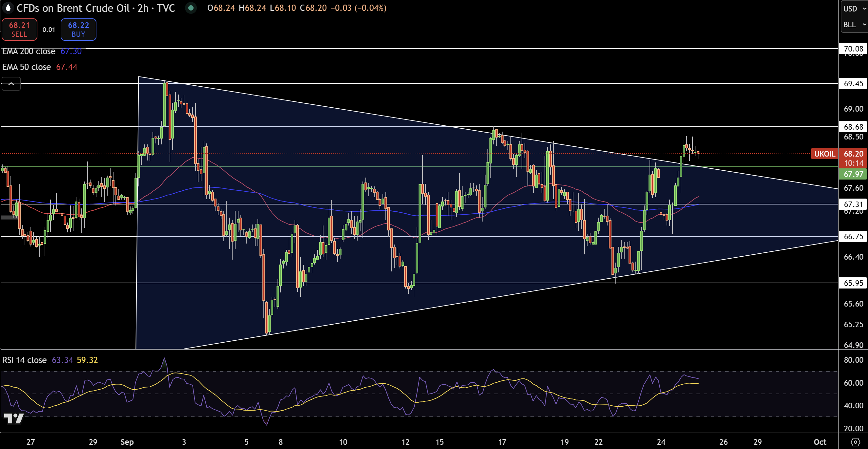868x449 pixels.
Task: Click the 70.08 price level label
Action: click(853, 49)
